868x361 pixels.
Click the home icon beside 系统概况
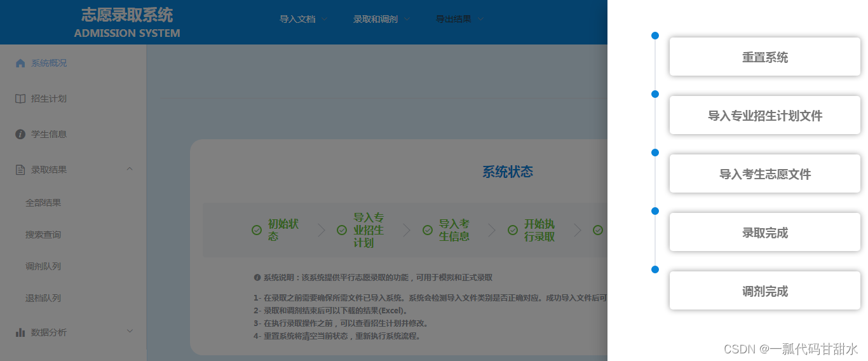pyautogui.click(x=20, y=63)
